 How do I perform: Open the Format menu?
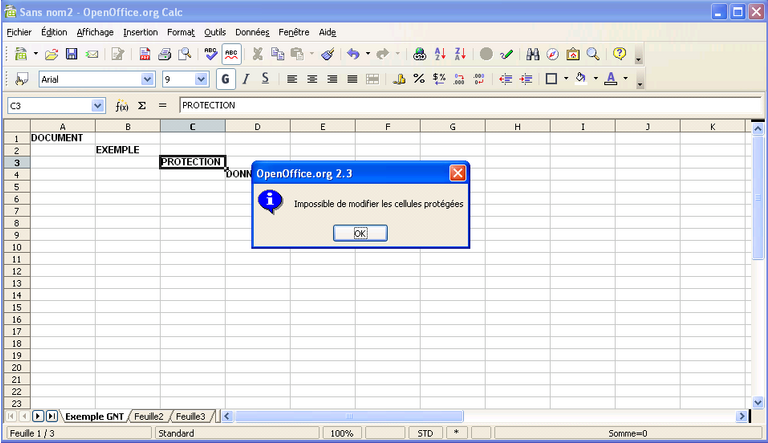[181, 32]
